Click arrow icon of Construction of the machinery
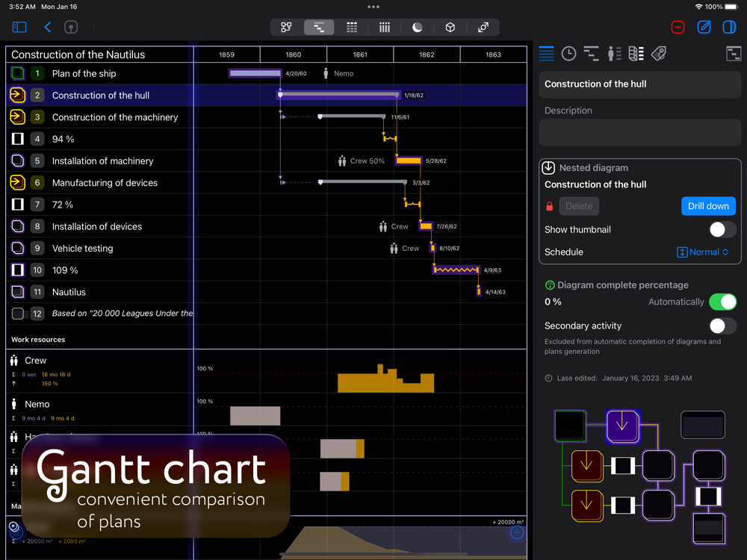 click(x=18, y=117)
